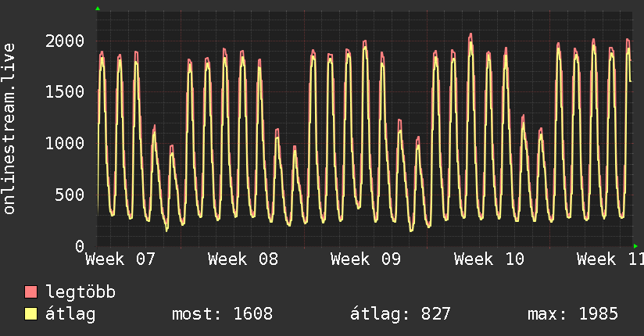644x336 pixels.
Task: Click the átlag legend label beside yellow swatch
Action: pyautogui.click(x=70, y=314)
